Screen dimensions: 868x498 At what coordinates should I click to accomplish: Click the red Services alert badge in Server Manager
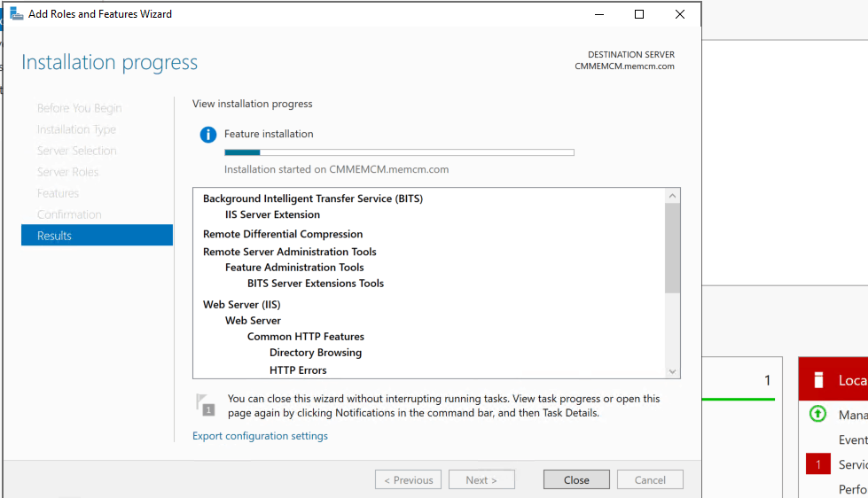click(818, 464)
